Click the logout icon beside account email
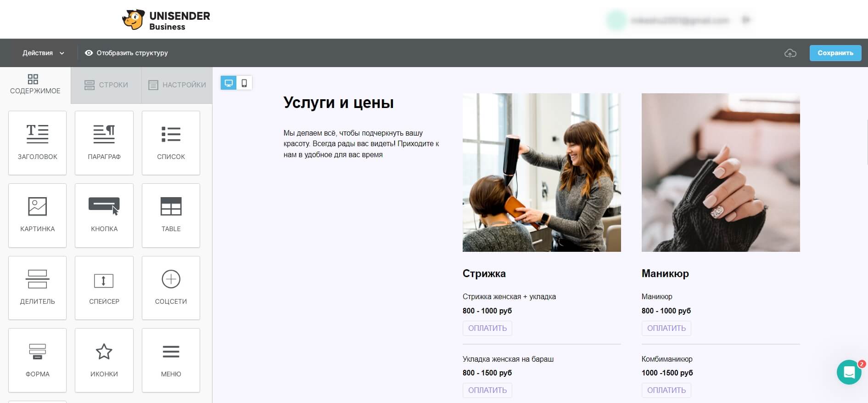Image resolution: width=868 pixels, height=403 pixels. click(x=746, y=20)
